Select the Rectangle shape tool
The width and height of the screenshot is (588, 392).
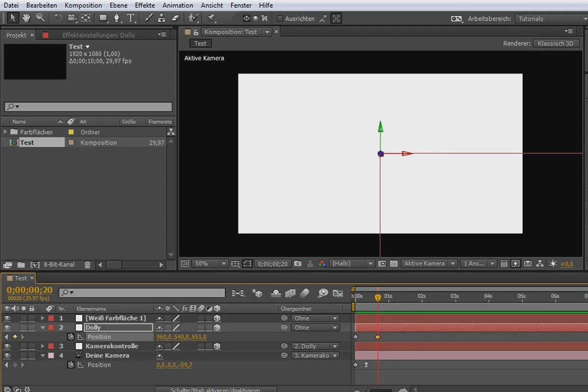click(103, 18)
